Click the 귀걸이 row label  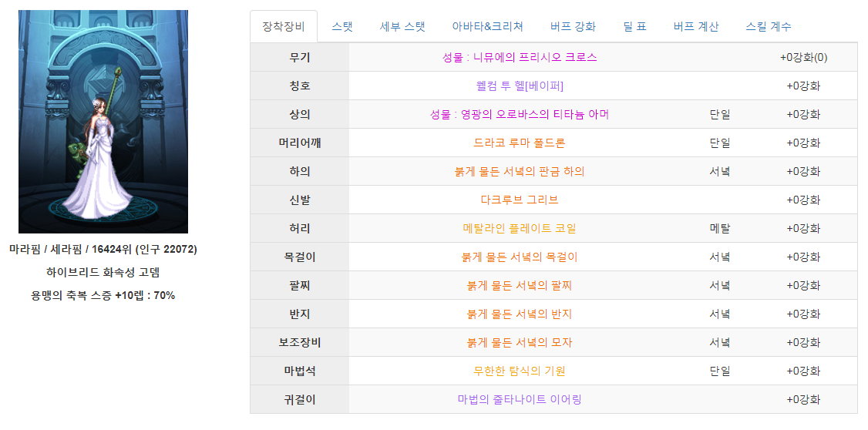tap(299, 400)
